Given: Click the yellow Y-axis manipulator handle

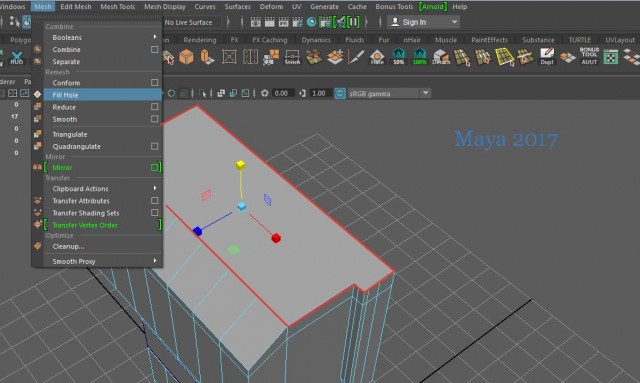Looking at the screenshot, I should (240, 165).
